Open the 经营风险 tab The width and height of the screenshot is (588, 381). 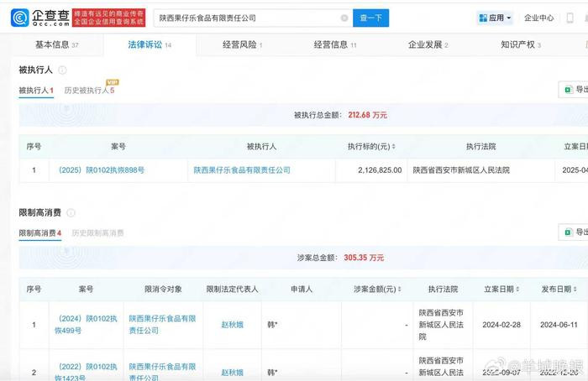[242, 44]
